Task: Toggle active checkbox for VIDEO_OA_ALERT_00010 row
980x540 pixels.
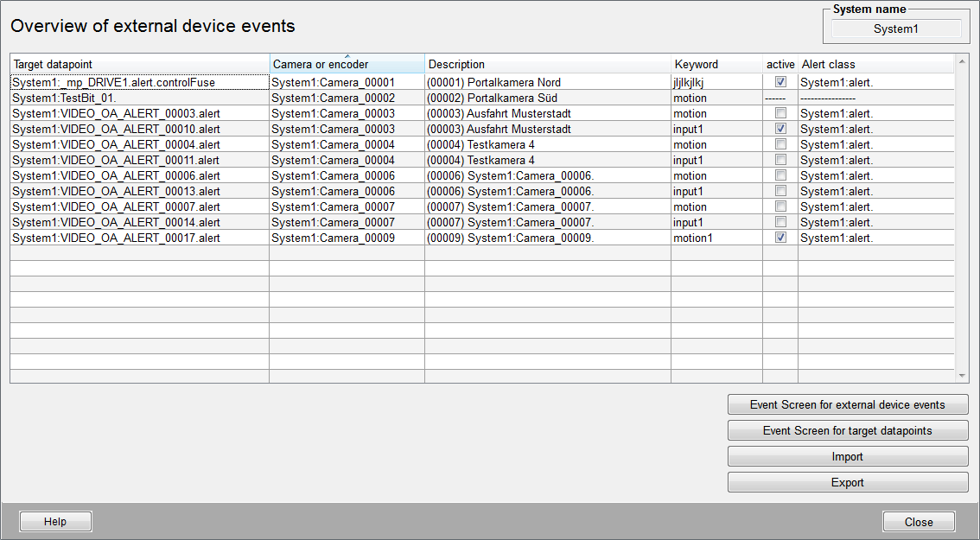Action: pyautogui.click(x=780, y=129)
